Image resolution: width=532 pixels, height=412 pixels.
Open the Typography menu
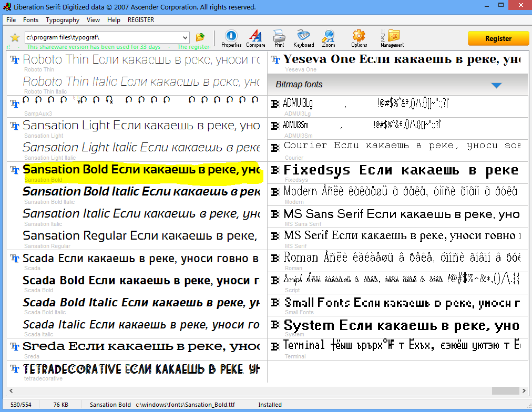(x=63, y=20)
